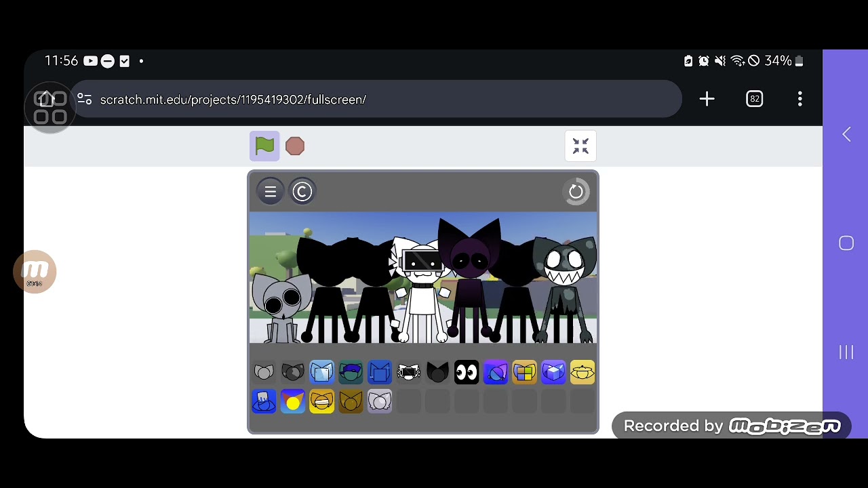Choose the dark blue square-headed character icon

point(380,372)
